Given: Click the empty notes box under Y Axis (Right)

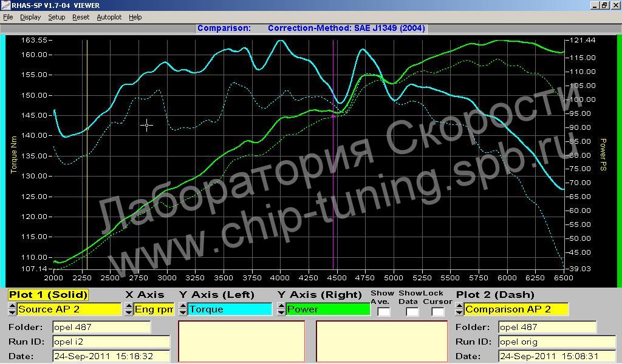Looking at the screenshot, I should (382, 342).
